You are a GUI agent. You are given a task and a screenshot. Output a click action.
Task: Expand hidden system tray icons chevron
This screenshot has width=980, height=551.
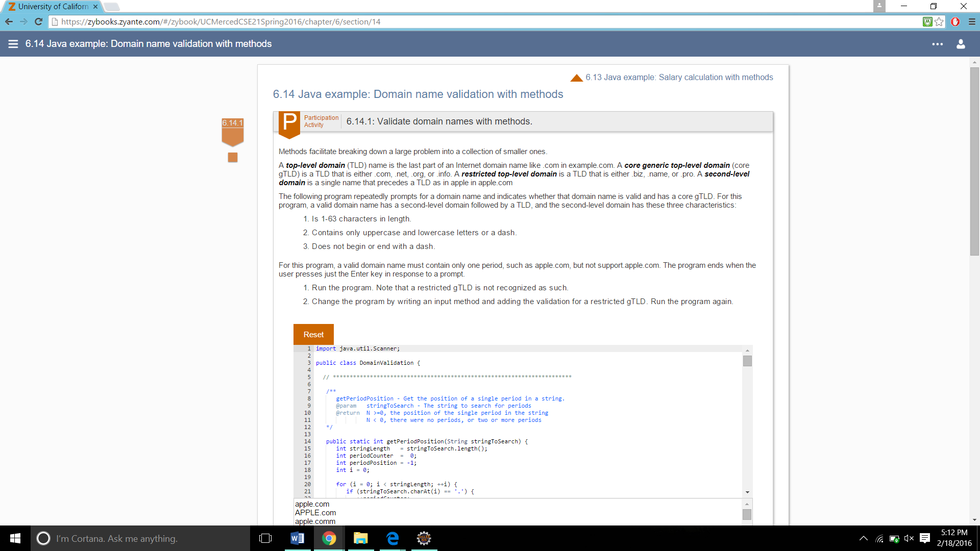tap(864, 538)
